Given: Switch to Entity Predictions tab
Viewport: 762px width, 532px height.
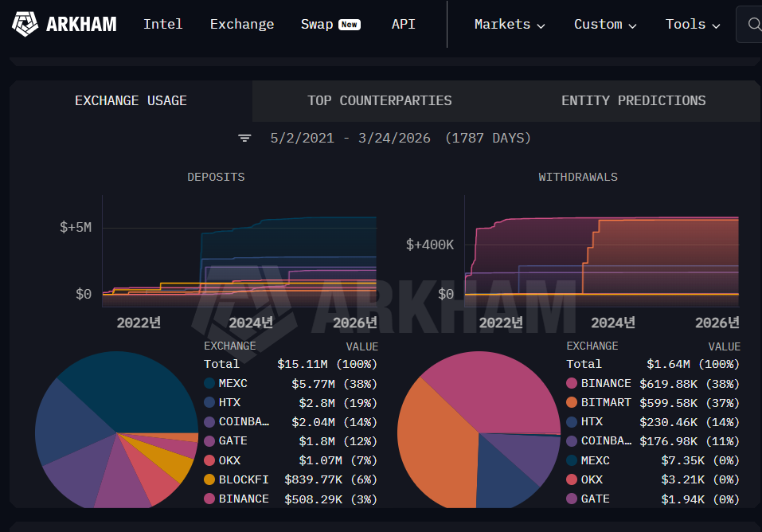Looking at the screenshot, I should tap(634, 100).
